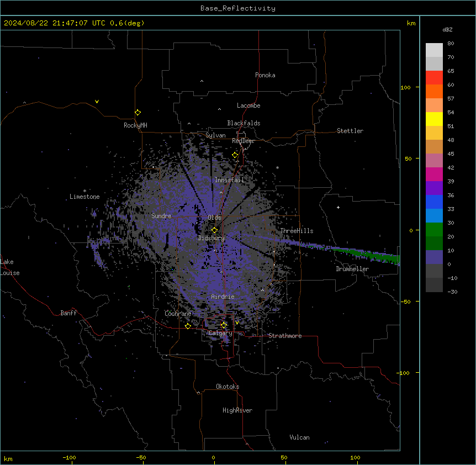The image size is (476, 465).
Task: Click the yellow V marker northeast of Calgary
Action: tap(237, 323)
